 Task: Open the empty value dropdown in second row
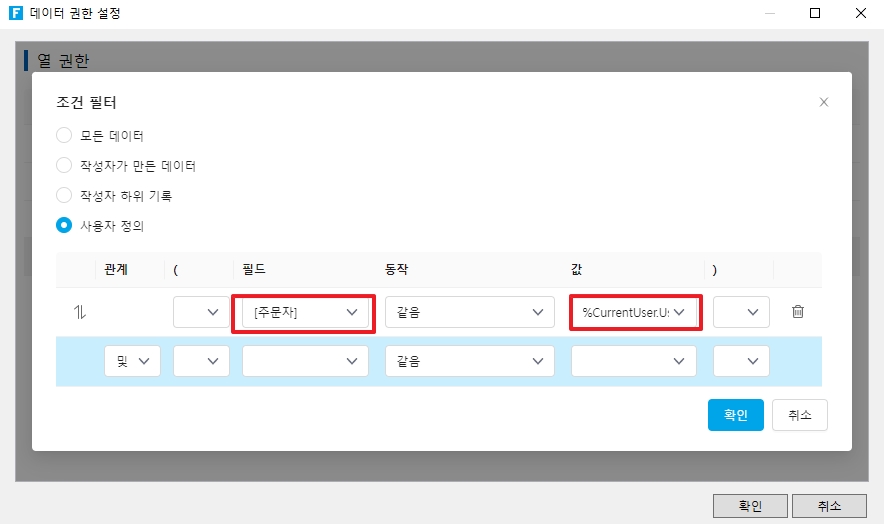[634, 361]
